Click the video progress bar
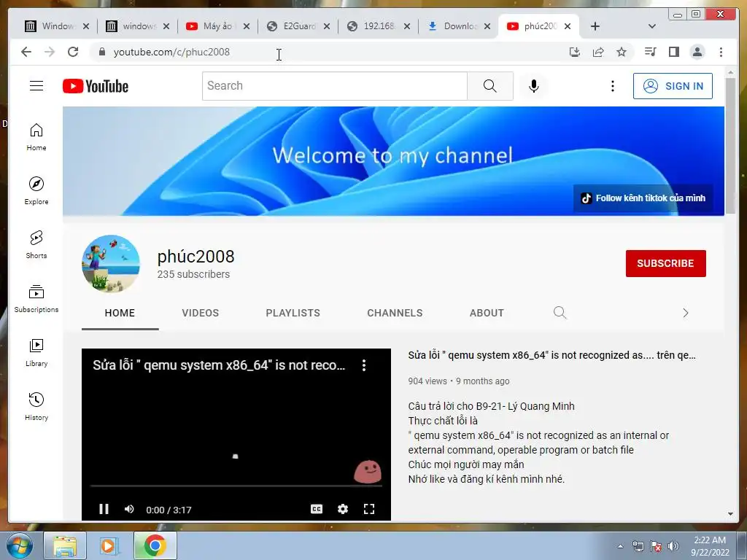This screenshot has height=560, width=747. click(236, 486)
